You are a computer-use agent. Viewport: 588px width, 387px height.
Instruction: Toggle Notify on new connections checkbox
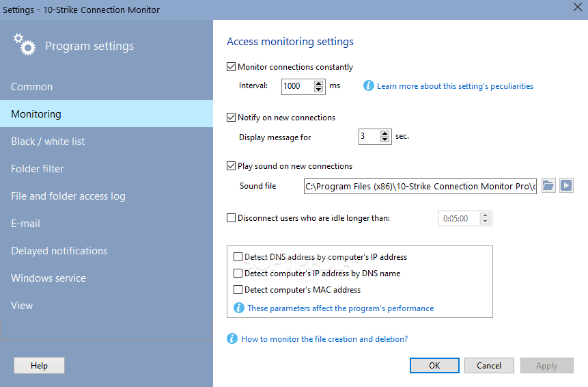[x=231, y=118]
